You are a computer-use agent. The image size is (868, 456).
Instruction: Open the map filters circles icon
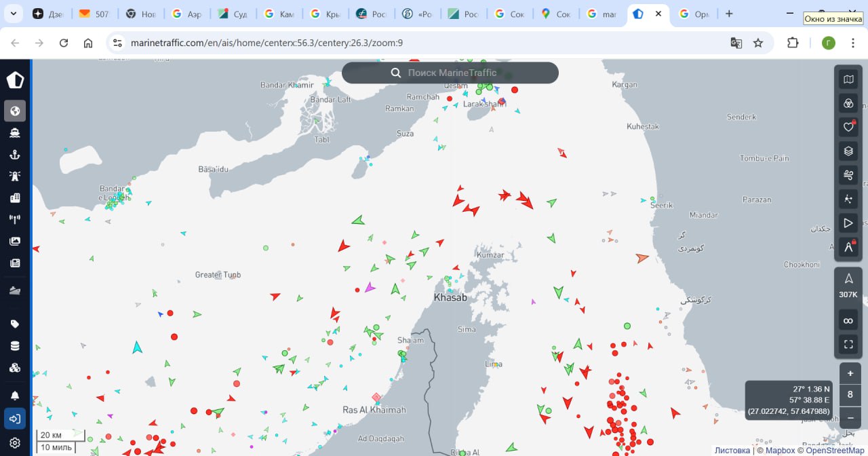pyautogui.click(x=848, y=103)
